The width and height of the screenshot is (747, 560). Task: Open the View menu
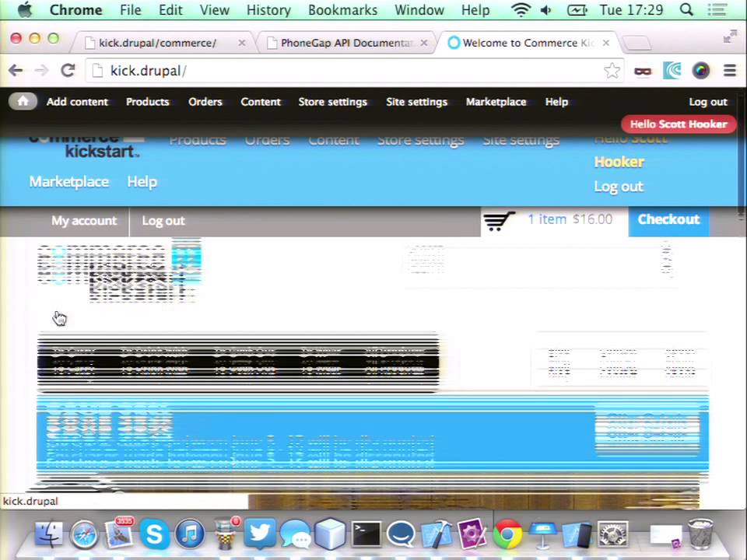click(215, 10)
